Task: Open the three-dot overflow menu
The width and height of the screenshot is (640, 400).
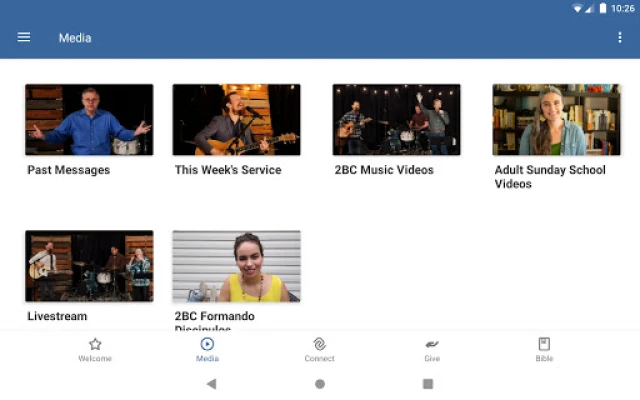Action: pyautogui.click(x=620, y=38)
